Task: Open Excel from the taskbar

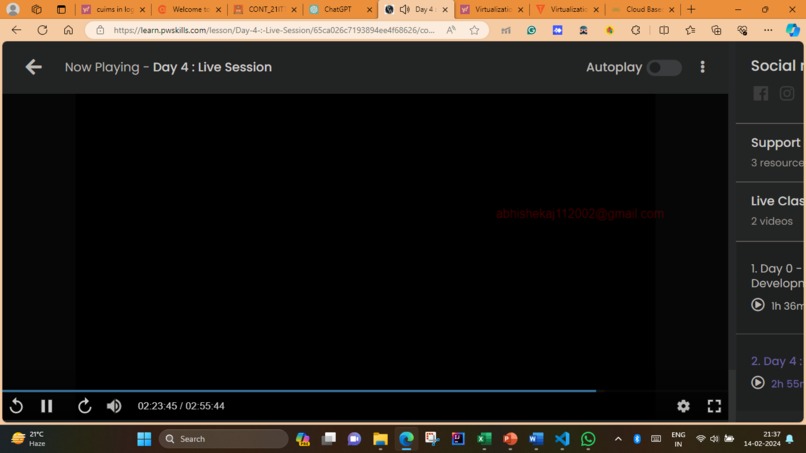Action: (484, 439)
